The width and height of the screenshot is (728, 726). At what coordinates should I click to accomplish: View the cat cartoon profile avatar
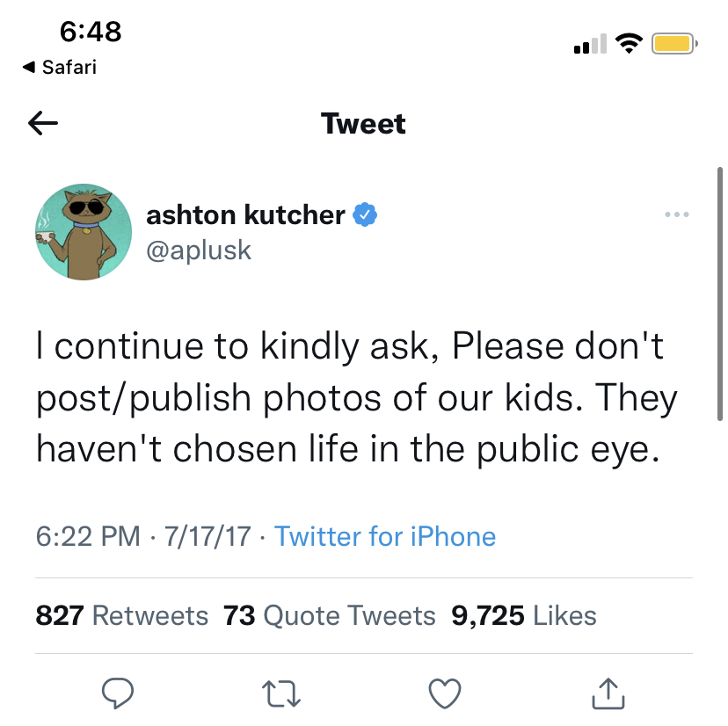pyautogui.click(x=84, y=232)
